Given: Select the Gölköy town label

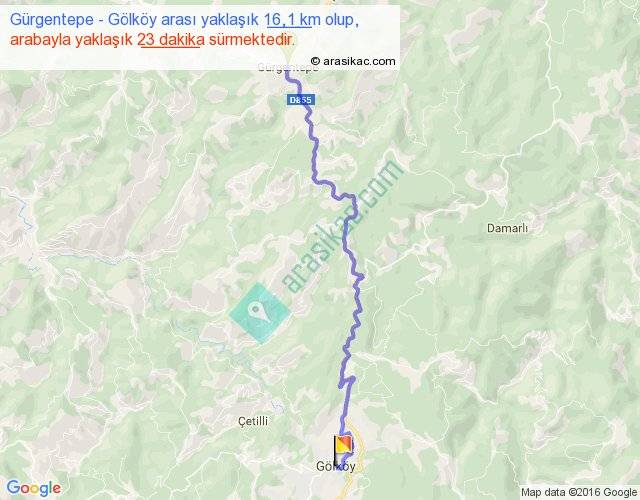Looking at the screenshot, I should tap(336, 467).
